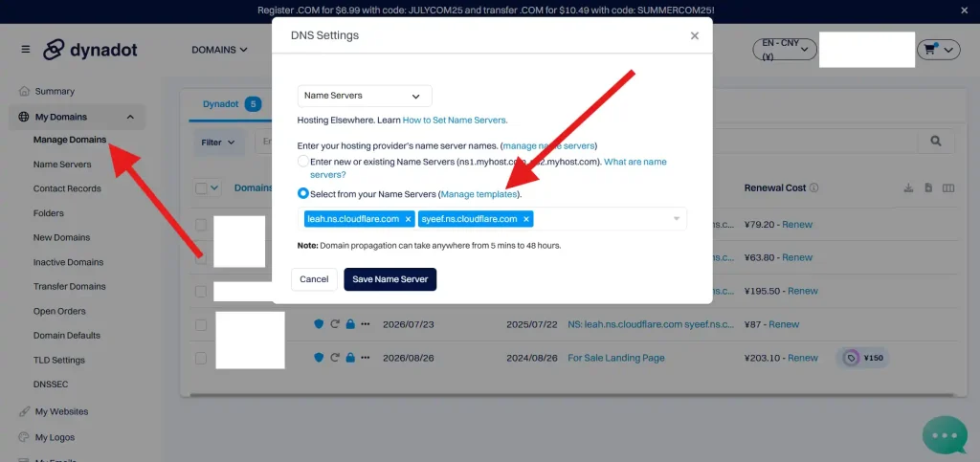The width and height of the screenshot is (980, 462).
Task: Check the ¥195.50 domain row checkbox
Action: point(201,291)
